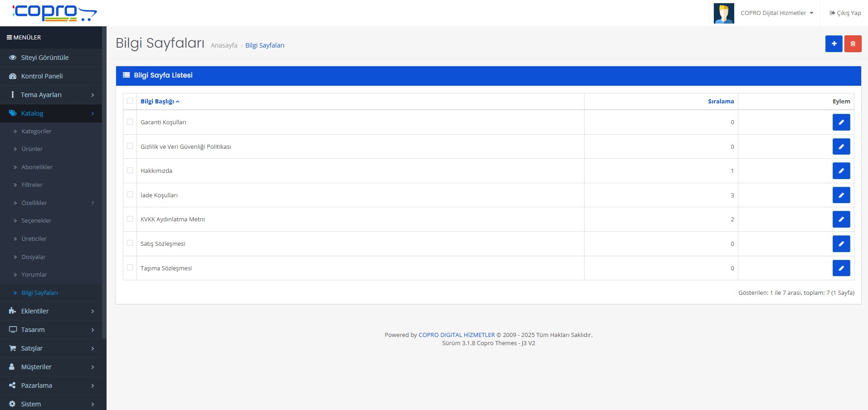Edit Taşıma Sözleşmesi using its pencil icon
Viewport: 868px width, 410px height.
(x=841, y=268)
